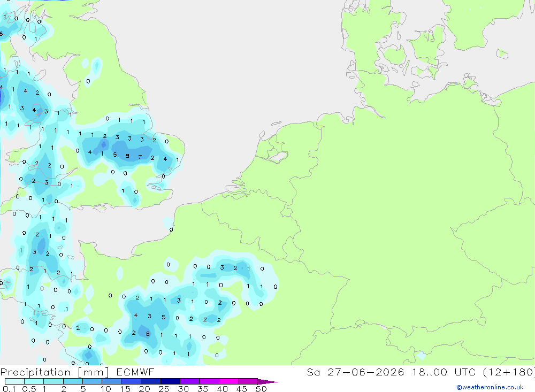Pick the 10–15 mm legend color swatch
This screenshot has height=392, width=535.
pyautogui.click(x=112, y=381)
